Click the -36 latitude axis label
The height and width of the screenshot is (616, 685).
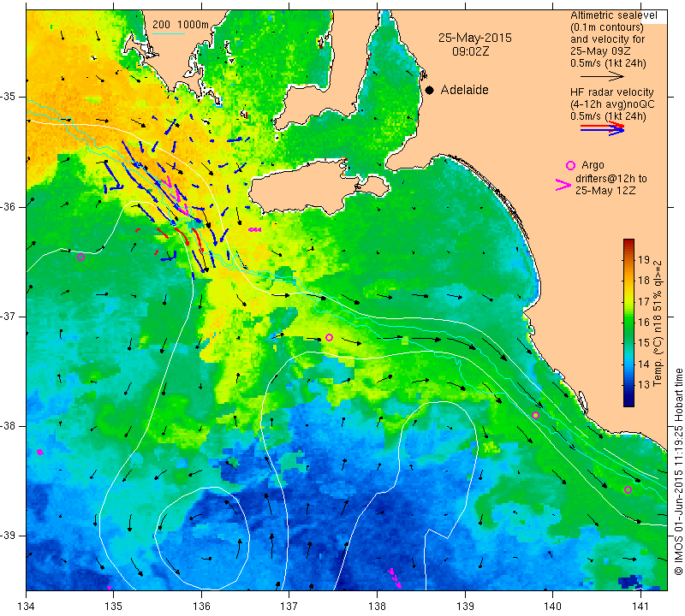[x=8, y=206]
